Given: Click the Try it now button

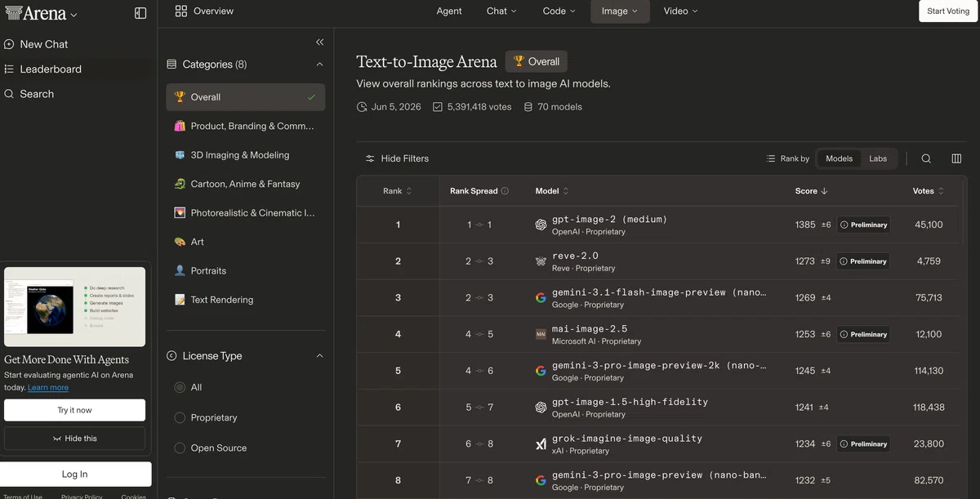Looking at the screenshot, I should [x=74, y=410].
